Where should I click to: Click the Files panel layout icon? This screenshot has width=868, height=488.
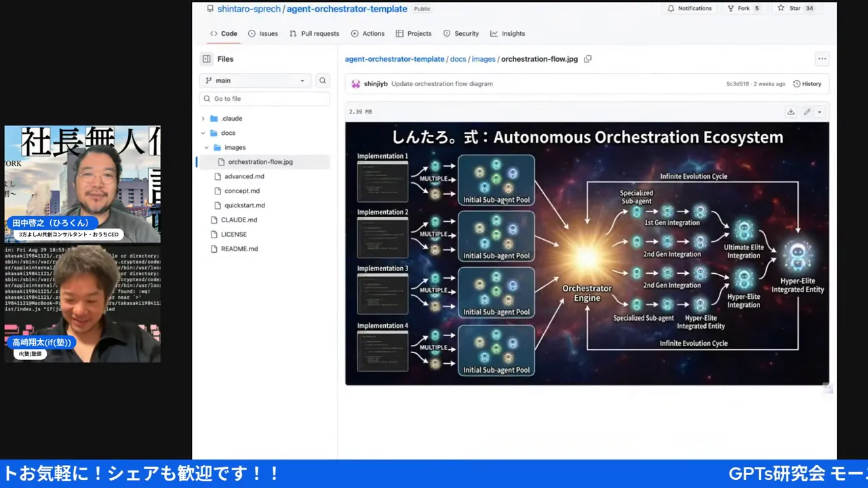click(x=207, y=59)
